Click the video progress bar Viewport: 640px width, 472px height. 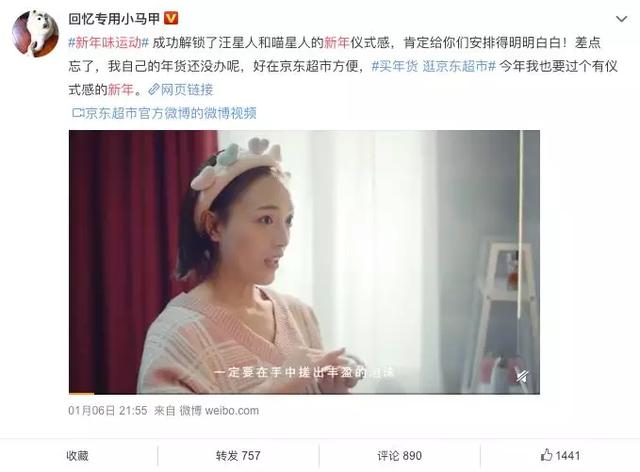point(304,393)
